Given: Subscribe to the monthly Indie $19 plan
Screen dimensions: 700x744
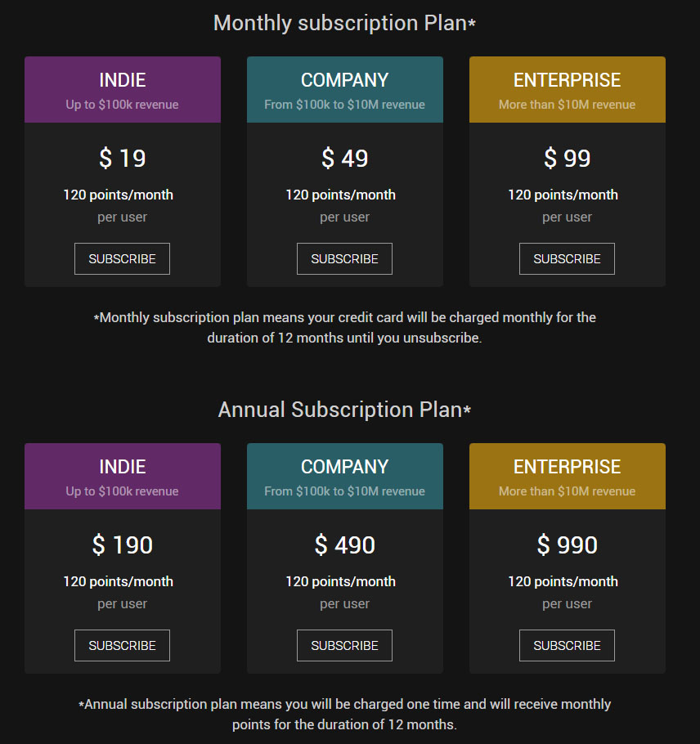Looking at the screenshot, I should 122,258.
